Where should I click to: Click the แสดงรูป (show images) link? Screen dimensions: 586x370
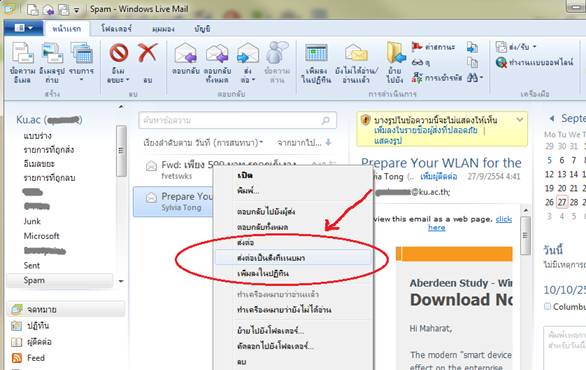[x=388, y=141]
